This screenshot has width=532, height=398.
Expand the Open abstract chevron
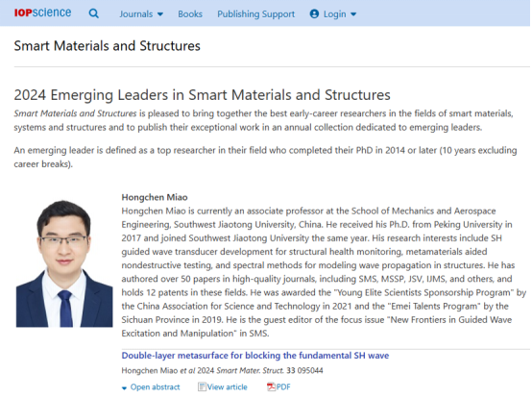click(x=124, y=387)
